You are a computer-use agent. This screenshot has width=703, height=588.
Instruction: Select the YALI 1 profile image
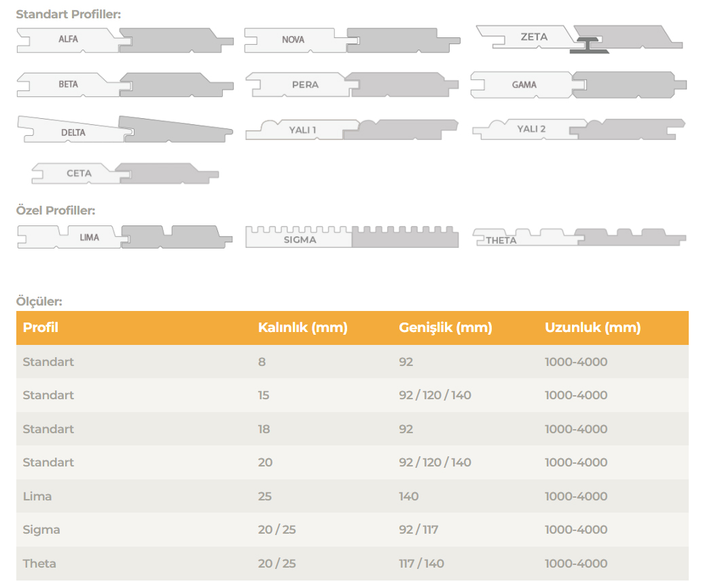tap(352, 129)
